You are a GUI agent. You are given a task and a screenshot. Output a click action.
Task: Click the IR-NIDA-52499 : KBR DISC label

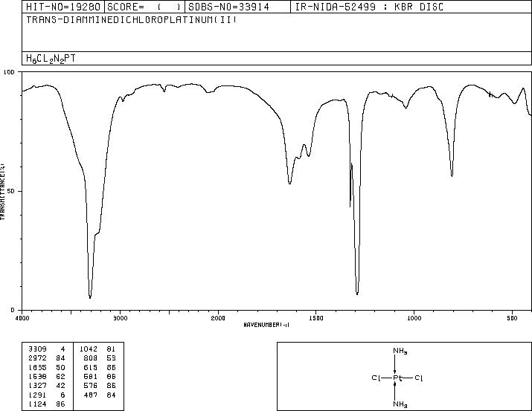click(369, 7)
